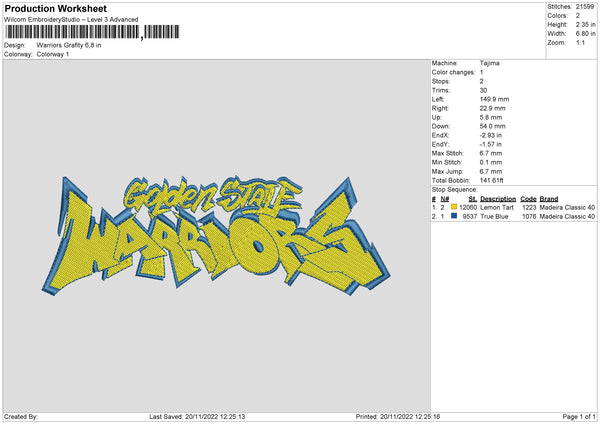Screen dimensions: 600x424
Task: Select stitch count 9537
Action: [x=470, y=217]
